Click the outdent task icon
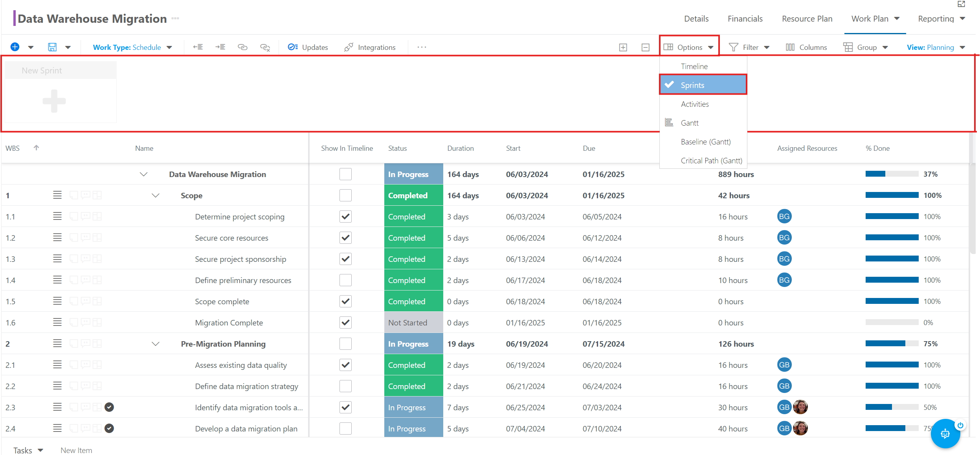Viewport: 980px width, 455px height. [198, 47]
